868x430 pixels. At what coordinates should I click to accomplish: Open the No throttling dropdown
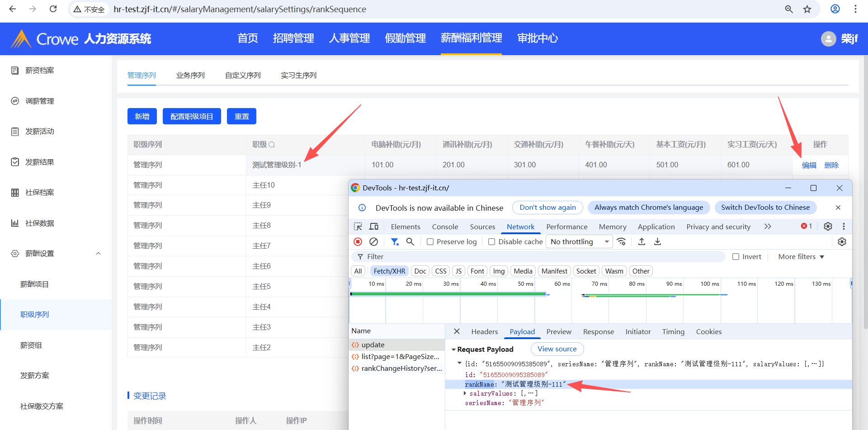579,242
